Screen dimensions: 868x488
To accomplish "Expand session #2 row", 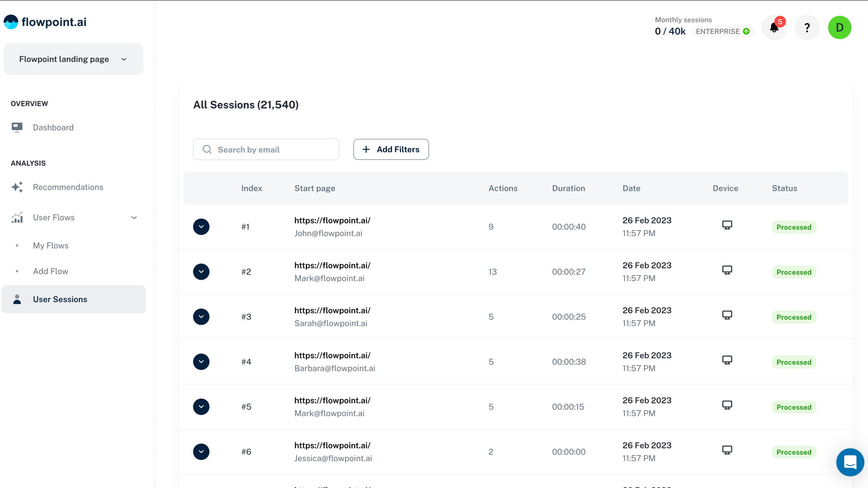I will [x=201, y=272].
